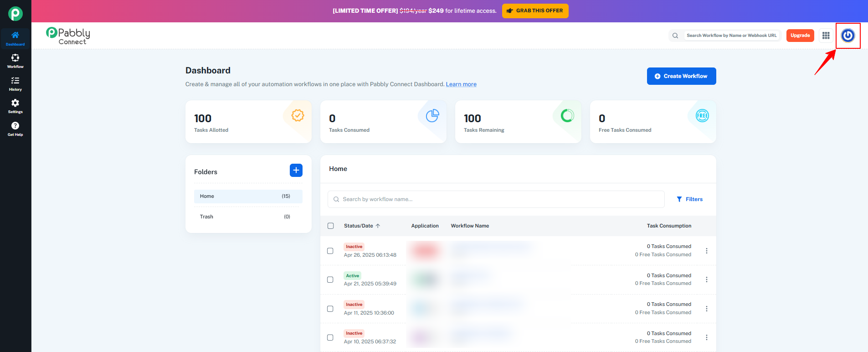This screenshot has height=352, width=868.
Task: Check the Apr 26, 2025 workflow row
Action: tap(330, 251)
